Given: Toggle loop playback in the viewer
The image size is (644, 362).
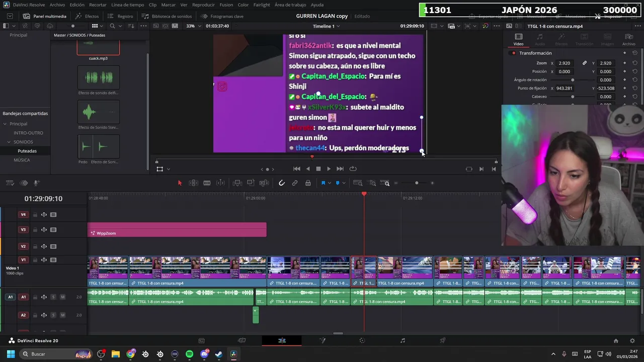Looking at the screenshot, I should (x=353, y=169).
